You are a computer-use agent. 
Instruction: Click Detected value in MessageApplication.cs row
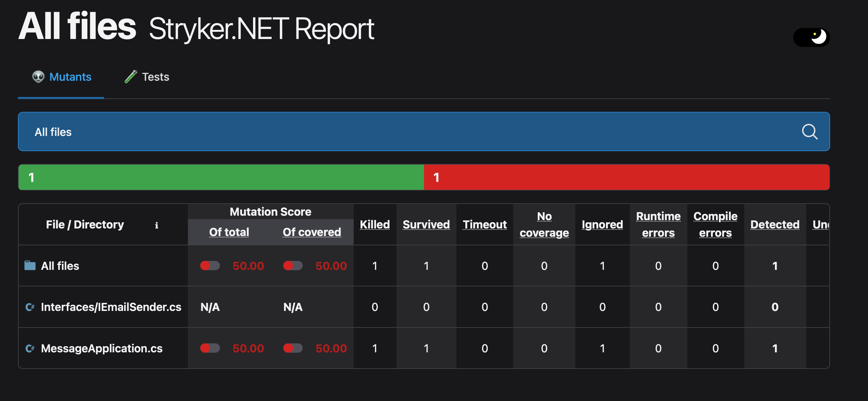[775, 349]
